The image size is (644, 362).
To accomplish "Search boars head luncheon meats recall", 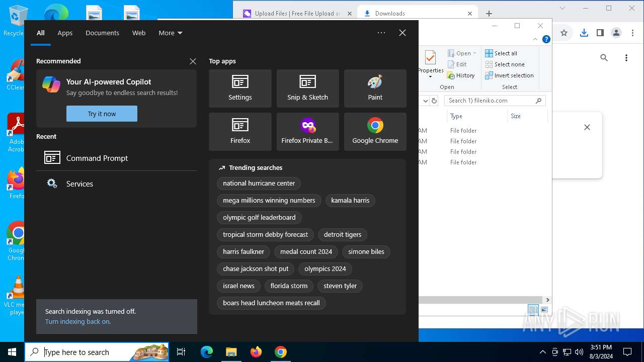I will point(271,303).
